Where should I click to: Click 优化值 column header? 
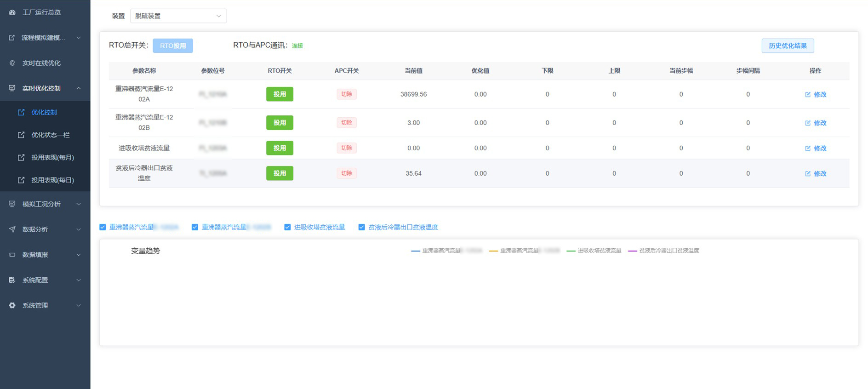480,71
